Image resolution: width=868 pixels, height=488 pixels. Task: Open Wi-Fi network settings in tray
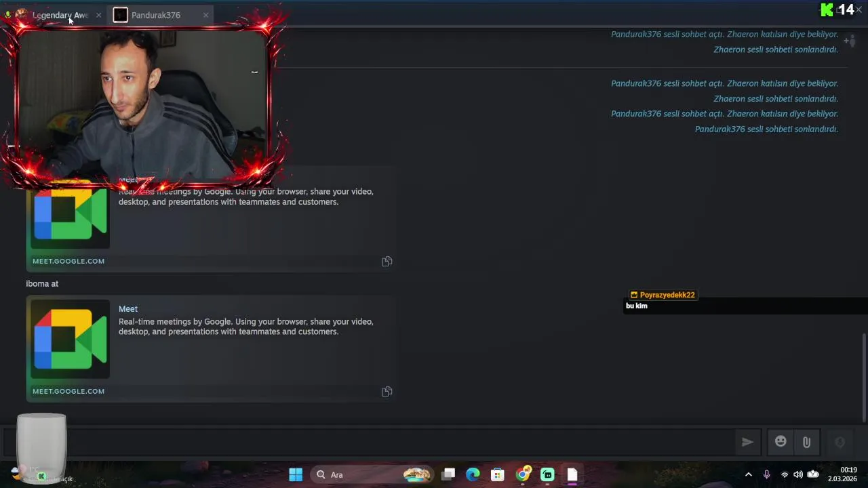(x=785, y=474)
